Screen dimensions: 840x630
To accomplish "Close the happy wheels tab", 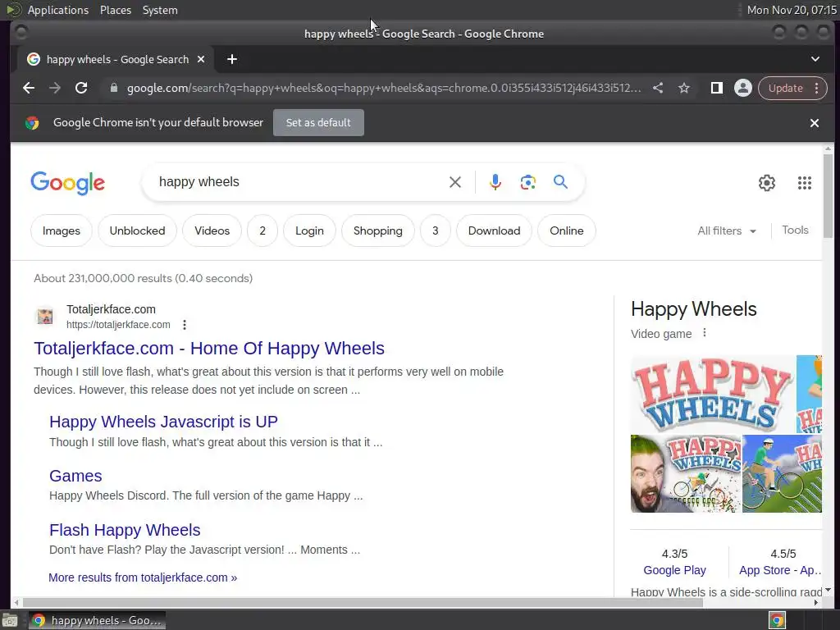I will (x=201, y=59).
